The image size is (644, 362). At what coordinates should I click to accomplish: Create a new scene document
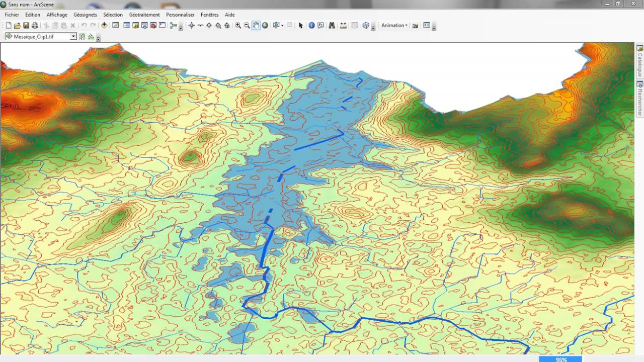tap(9, 25)
